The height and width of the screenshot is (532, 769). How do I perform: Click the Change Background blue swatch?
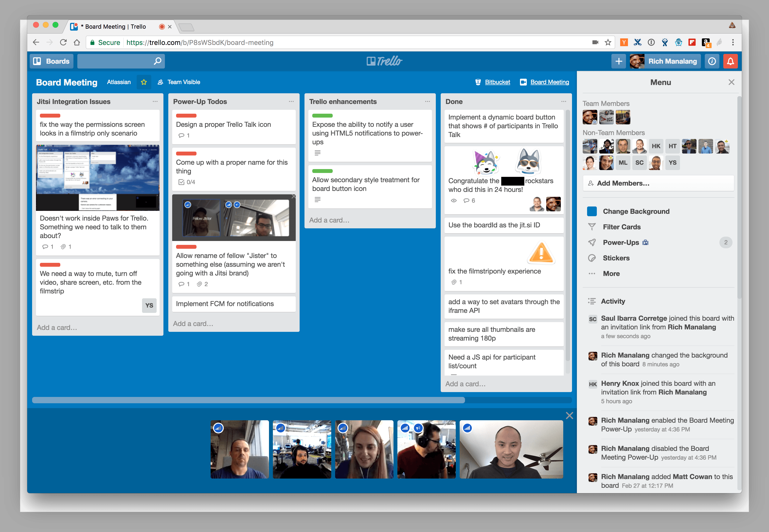592,211
